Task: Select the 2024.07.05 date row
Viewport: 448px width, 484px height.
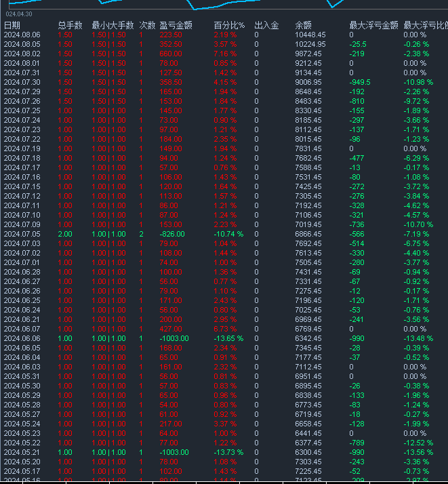Action: point(22,234)
